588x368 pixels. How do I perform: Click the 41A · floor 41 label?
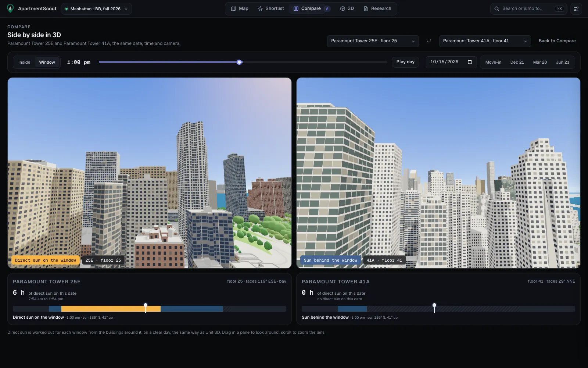pos(384,260)
